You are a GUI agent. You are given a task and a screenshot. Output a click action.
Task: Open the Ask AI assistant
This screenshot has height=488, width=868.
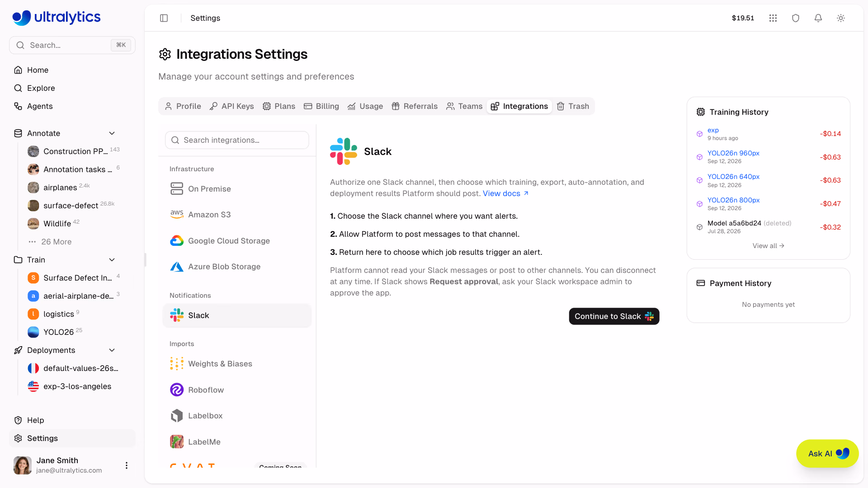(827, 454)
